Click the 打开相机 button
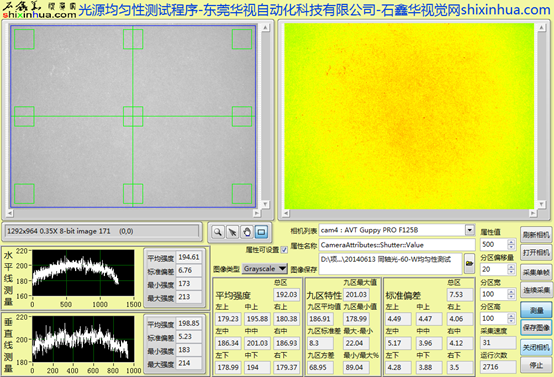 pos(536,253)
